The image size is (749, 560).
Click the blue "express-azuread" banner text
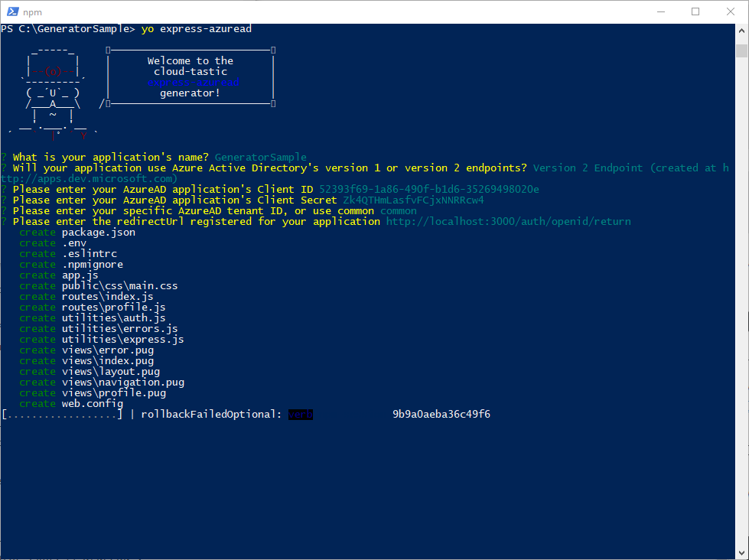[193, 82]
